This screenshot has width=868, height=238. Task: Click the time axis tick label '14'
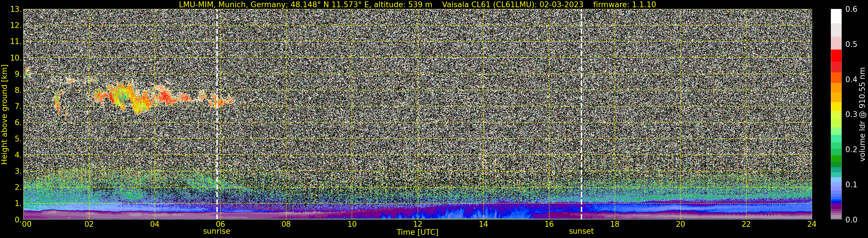483,224
